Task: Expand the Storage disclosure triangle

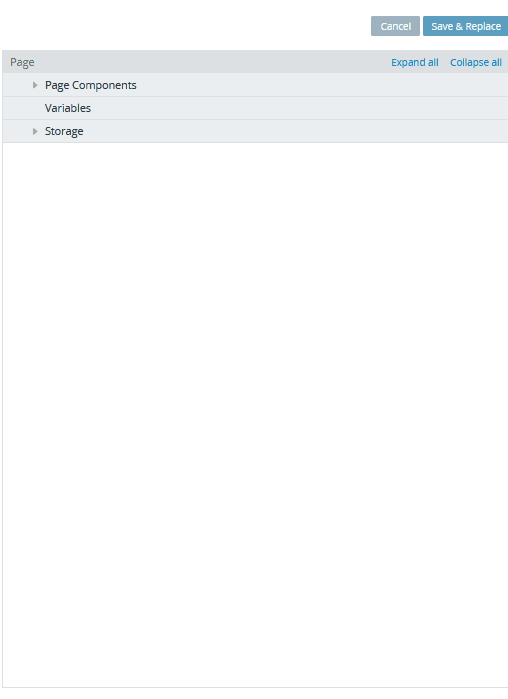Action: point(35,132)
